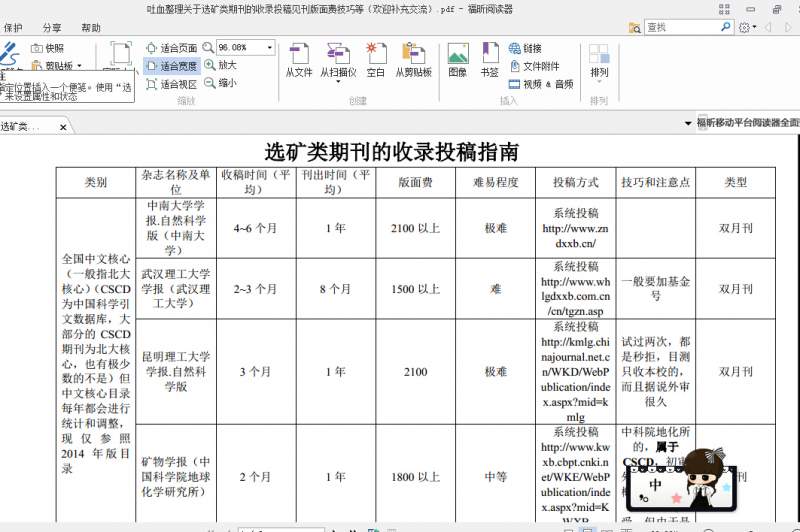Image resolution: width=800 pixels, height=532 pixels.
Task: Click the 一般要加基金号 tip cell
Action: click(x=656, y=289)
